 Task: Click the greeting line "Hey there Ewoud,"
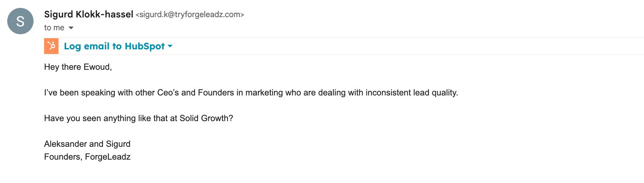click(x=78, y=67)
